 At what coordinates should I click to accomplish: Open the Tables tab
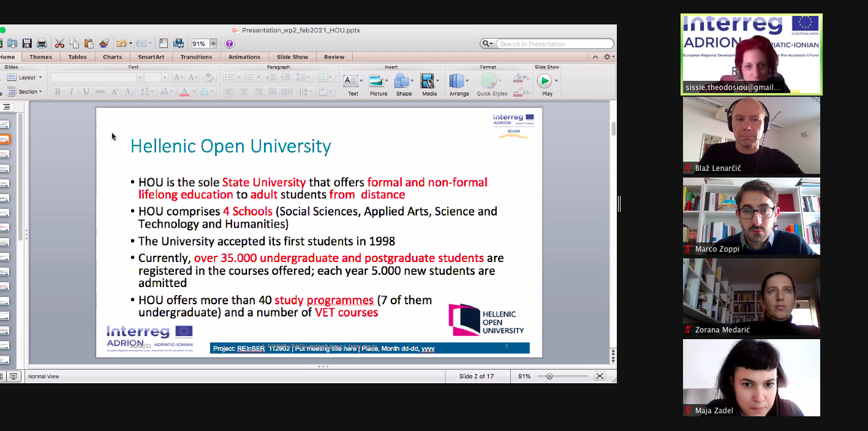coord(77,57)
